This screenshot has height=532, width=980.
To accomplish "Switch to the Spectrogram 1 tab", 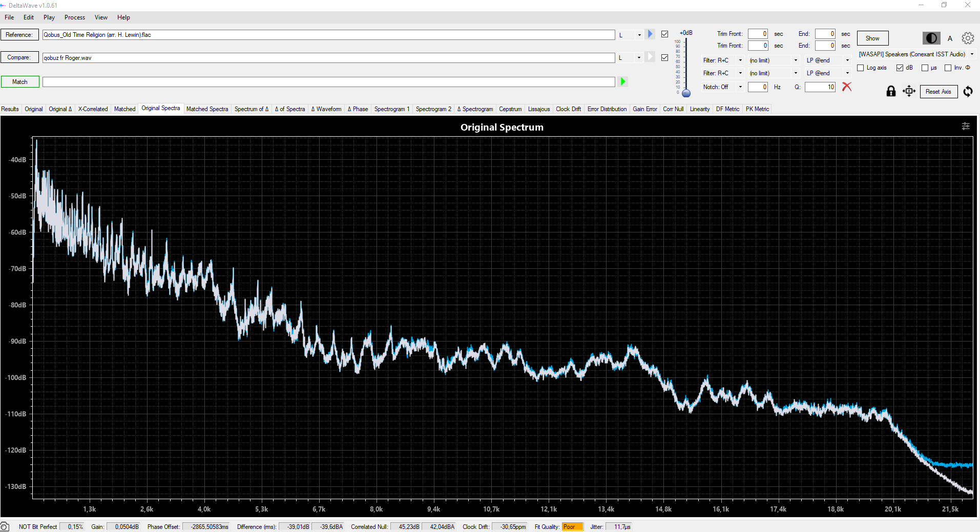I will point(392,109).
